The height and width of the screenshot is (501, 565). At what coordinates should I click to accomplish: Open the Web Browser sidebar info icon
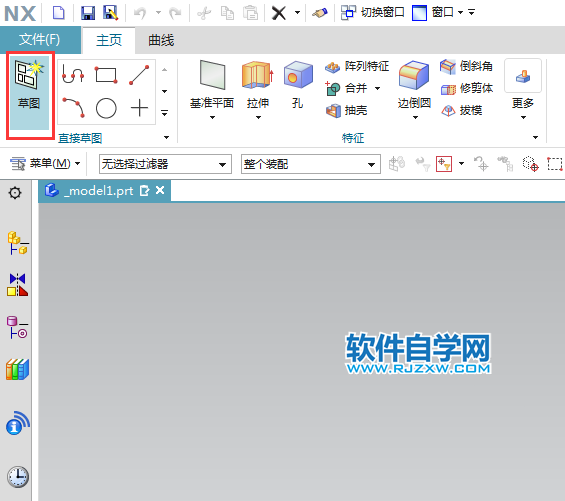(17, 423)
